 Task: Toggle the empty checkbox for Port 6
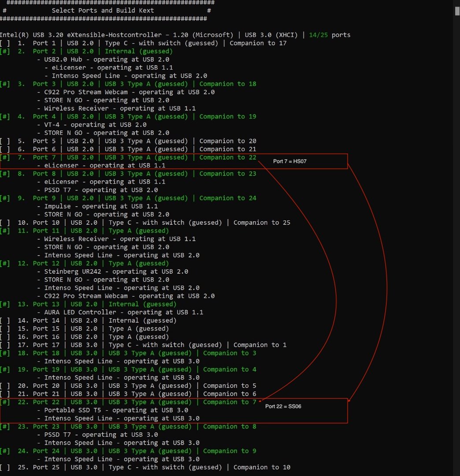tap(5, 149)
